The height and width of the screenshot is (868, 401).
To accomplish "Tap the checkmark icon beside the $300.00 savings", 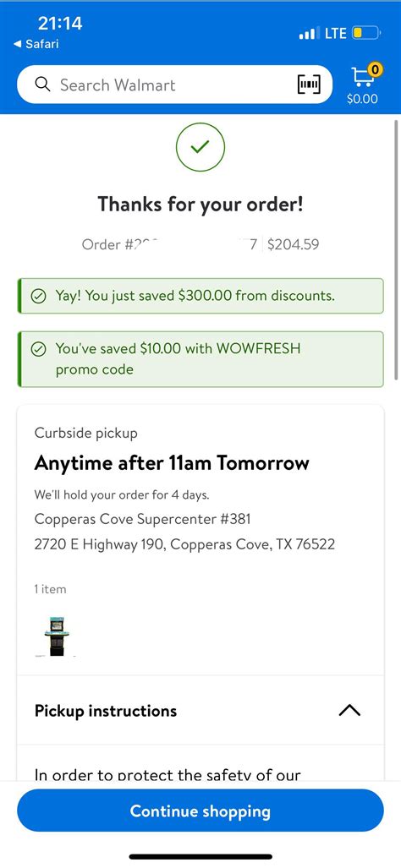I will (x=38, y=296).
